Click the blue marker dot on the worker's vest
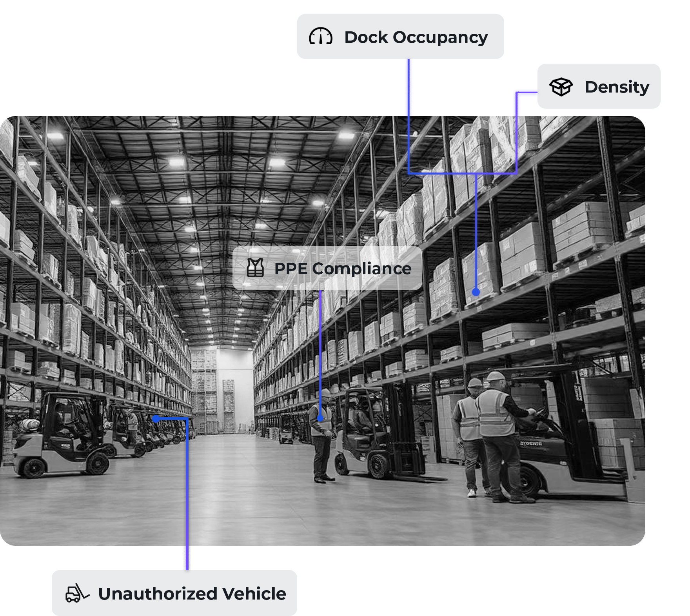Image resolution: width=690 pixels, height=616 pixels. 320,418
